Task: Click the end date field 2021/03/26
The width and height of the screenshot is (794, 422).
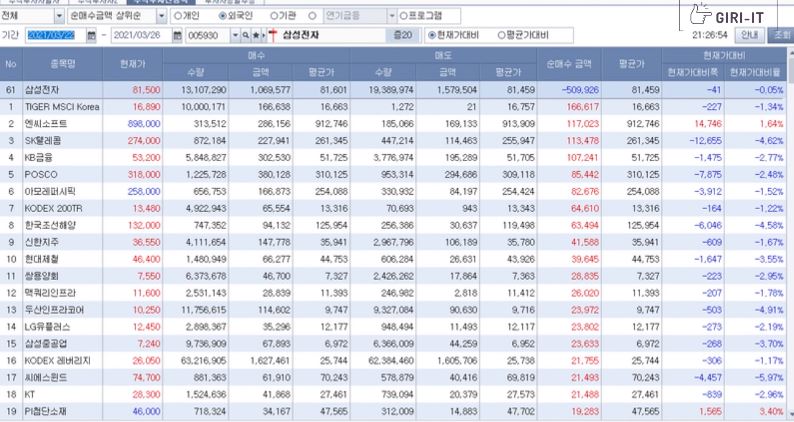Action: (142, 35)
